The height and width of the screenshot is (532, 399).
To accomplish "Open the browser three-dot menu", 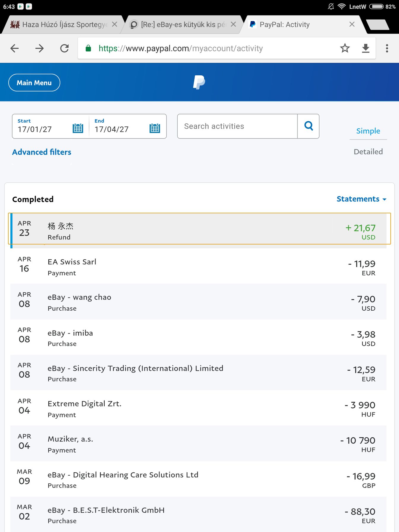I will (387, 48).
